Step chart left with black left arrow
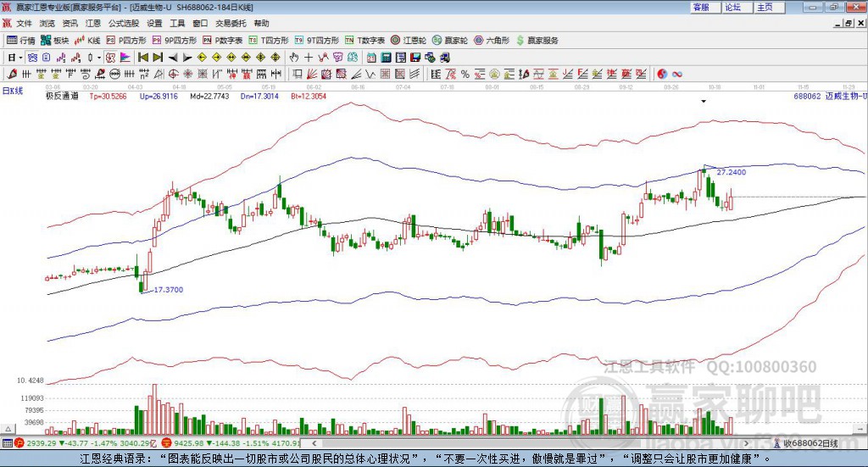 click(x=173, y=57)
